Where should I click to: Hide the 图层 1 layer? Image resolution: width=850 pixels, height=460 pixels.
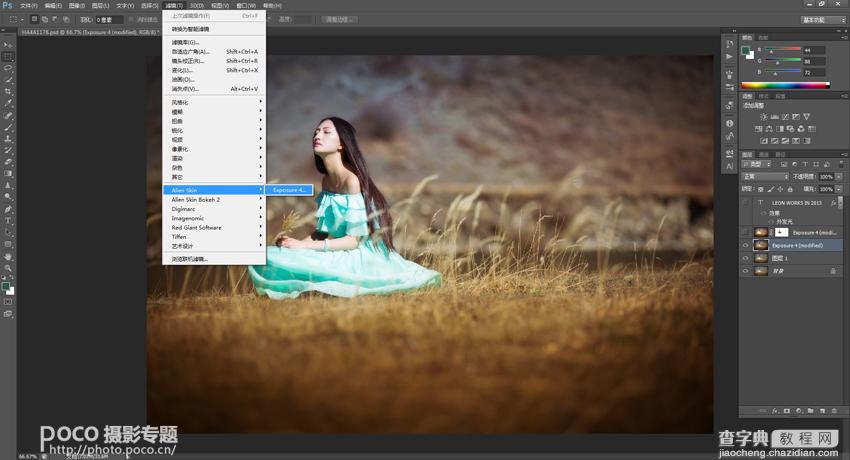point(745,258)
